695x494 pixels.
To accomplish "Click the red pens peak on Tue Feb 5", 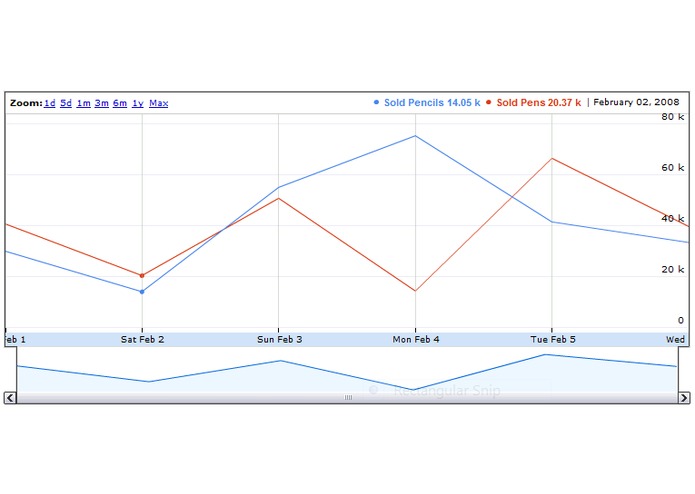I will tap(552, 158).
